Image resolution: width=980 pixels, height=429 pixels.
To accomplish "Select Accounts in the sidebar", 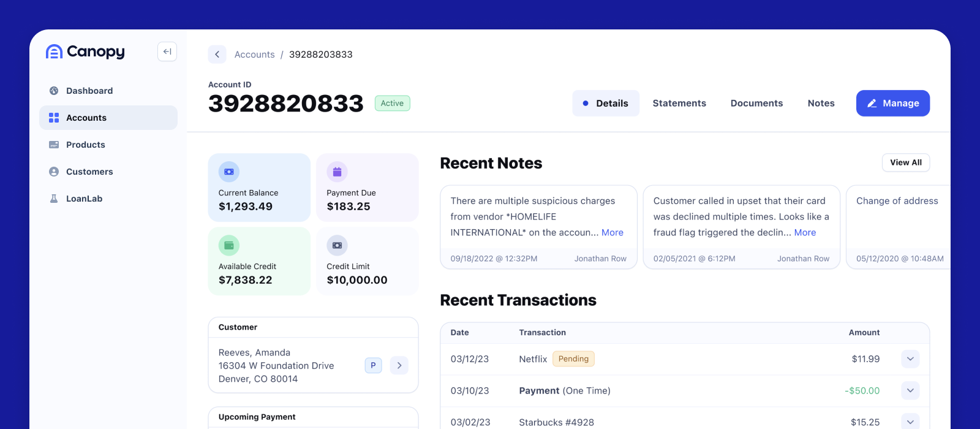I will (108, 118).
